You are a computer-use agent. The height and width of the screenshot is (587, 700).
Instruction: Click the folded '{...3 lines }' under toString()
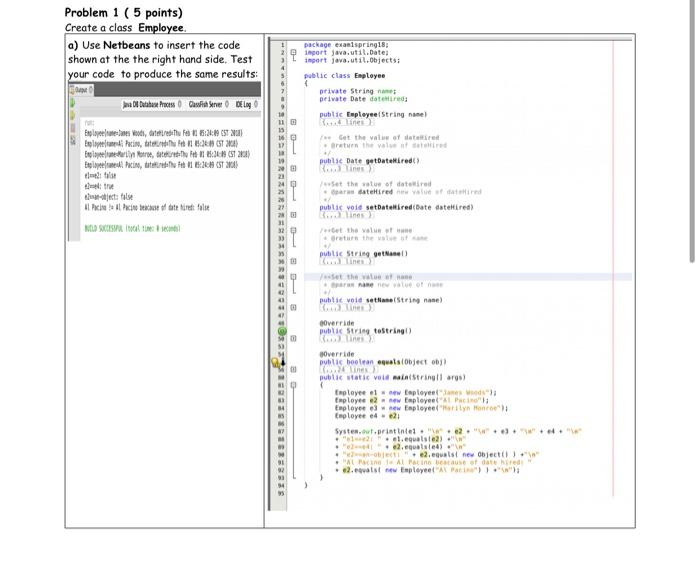coord(347,338)
